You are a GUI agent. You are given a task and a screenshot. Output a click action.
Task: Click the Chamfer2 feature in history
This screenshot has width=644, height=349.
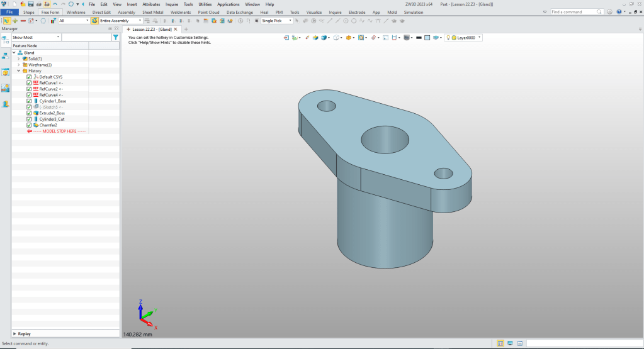49,125
